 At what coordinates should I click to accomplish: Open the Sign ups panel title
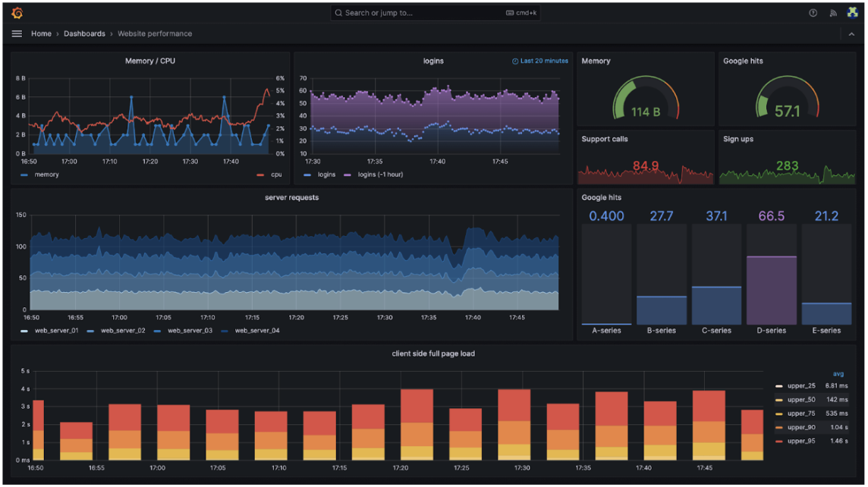(738, 139)
